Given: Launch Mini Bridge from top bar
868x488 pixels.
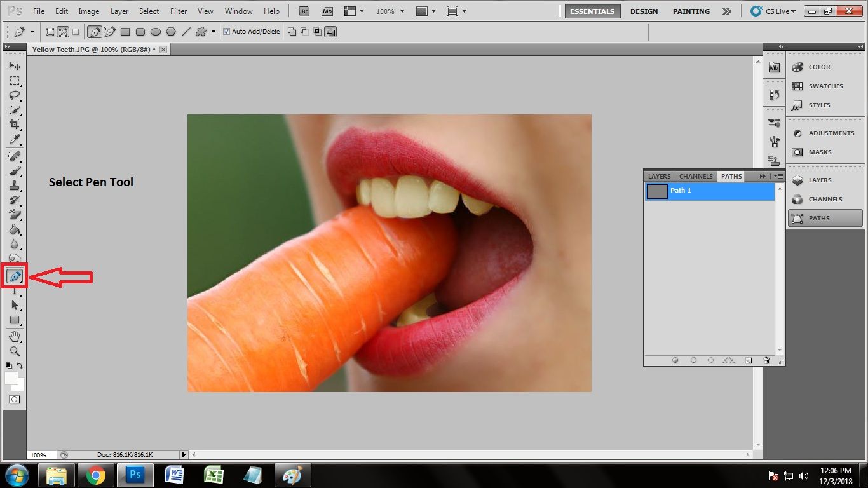Looking at the screenshot, I should [327, 11].
